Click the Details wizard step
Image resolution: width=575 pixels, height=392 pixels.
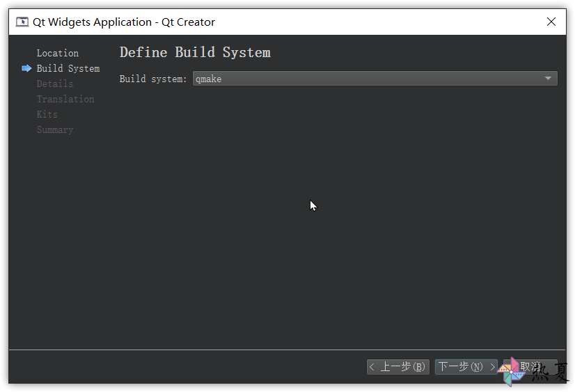coord(55,84)
